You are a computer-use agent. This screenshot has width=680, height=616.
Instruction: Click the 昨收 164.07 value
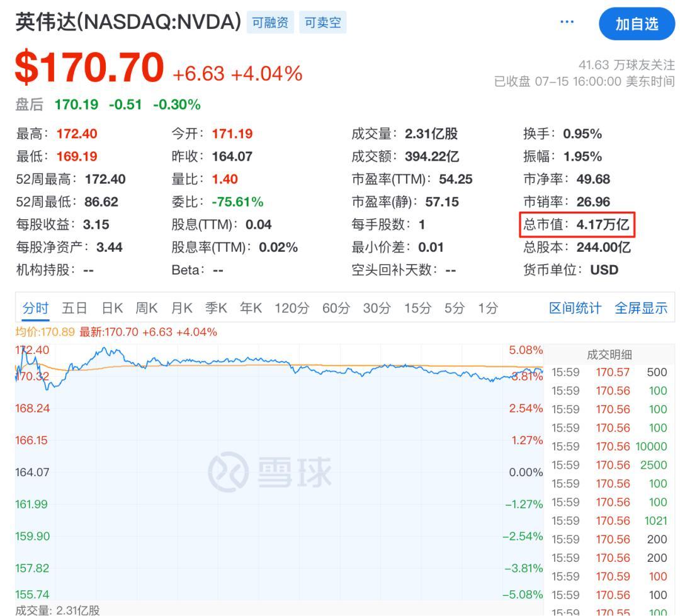coord(232,156)
